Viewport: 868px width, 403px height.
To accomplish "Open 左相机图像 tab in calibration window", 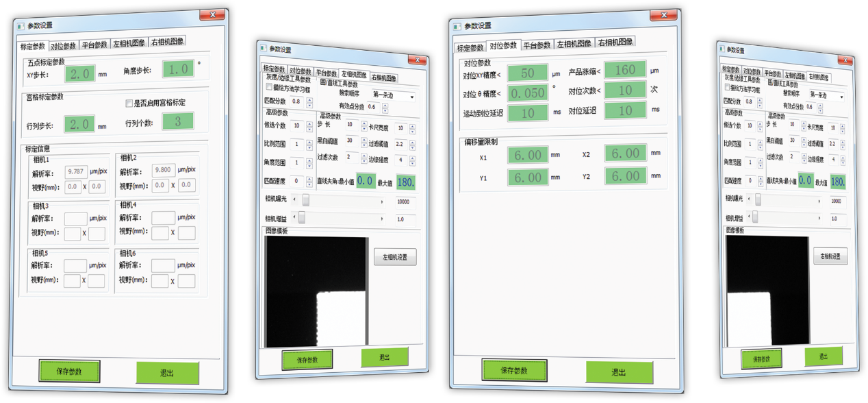I will pos(129,43).
